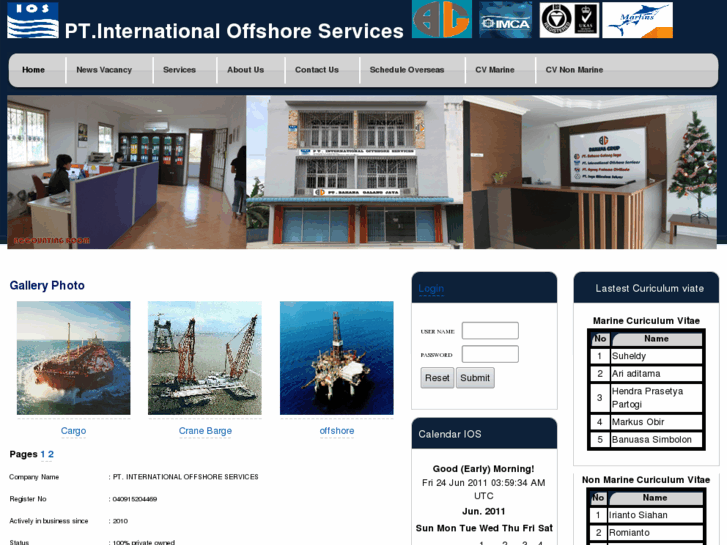Screen dimensions: 727x545
Task: Click Lastest Curiculum viate panel header
Action: click(646, 288)
